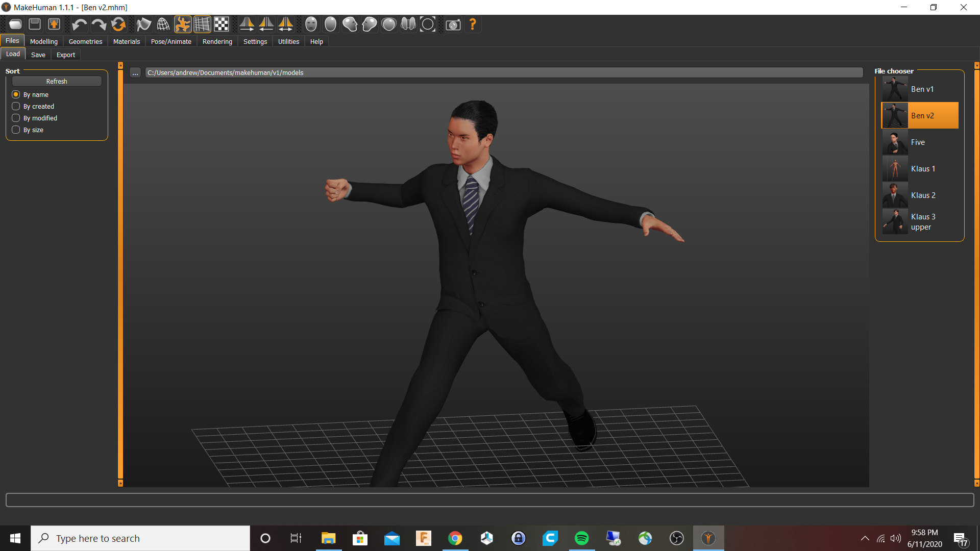Click the Refresh button
The height and width of the screenshot is (551, 980).
(x=56, y=81)
